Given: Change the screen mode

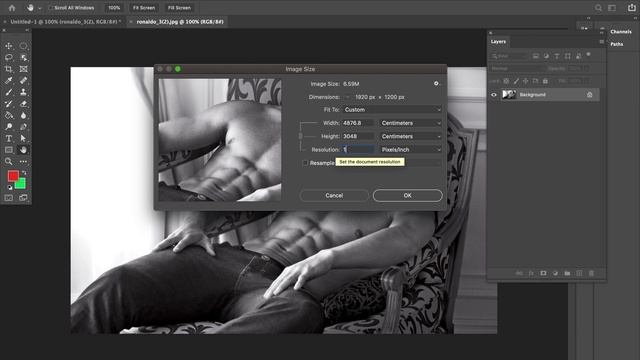Looking at the screenshot, I should [23, 198].
